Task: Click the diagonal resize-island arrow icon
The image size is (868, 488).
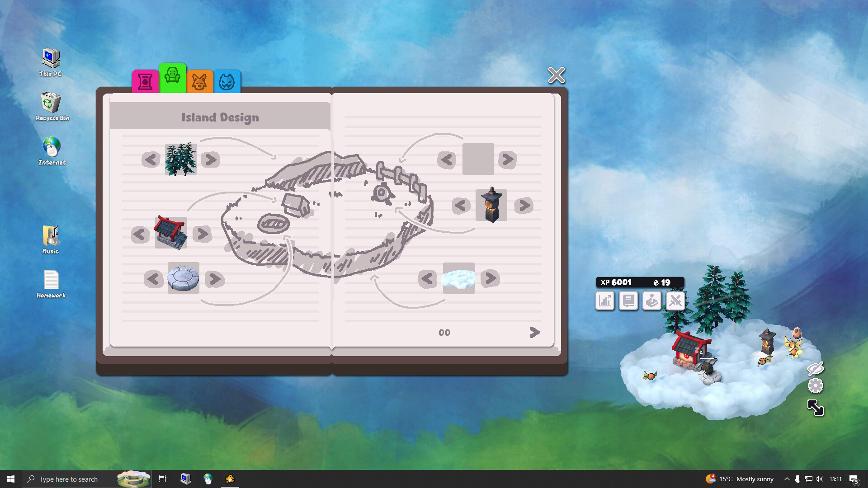Action: pyautogui.click(x=816, y=408)
